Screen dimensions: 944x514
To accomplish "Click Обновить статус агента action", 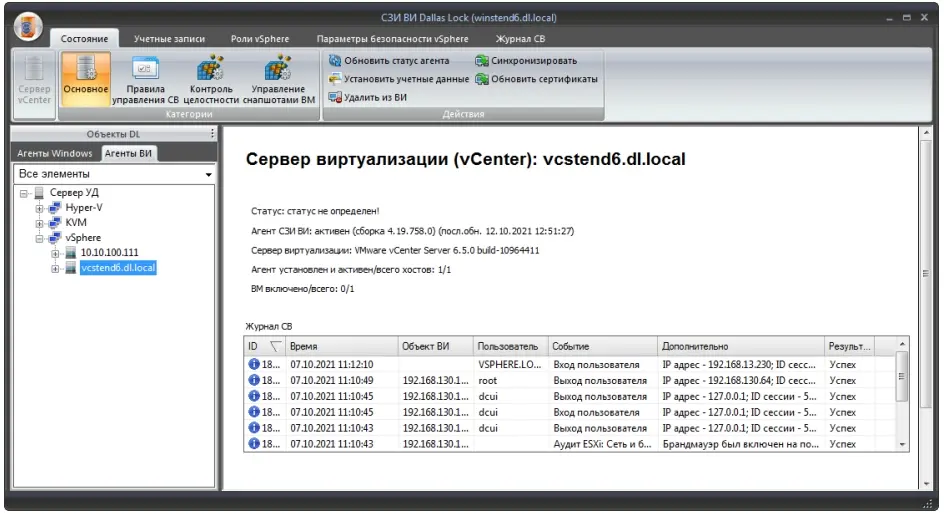I will [x=389, y=61].
